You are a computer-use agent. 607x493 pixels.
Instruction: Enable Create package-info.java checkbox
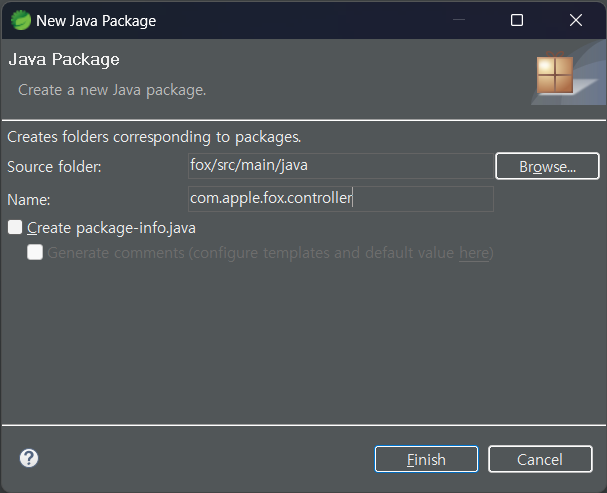coord(15,227)
